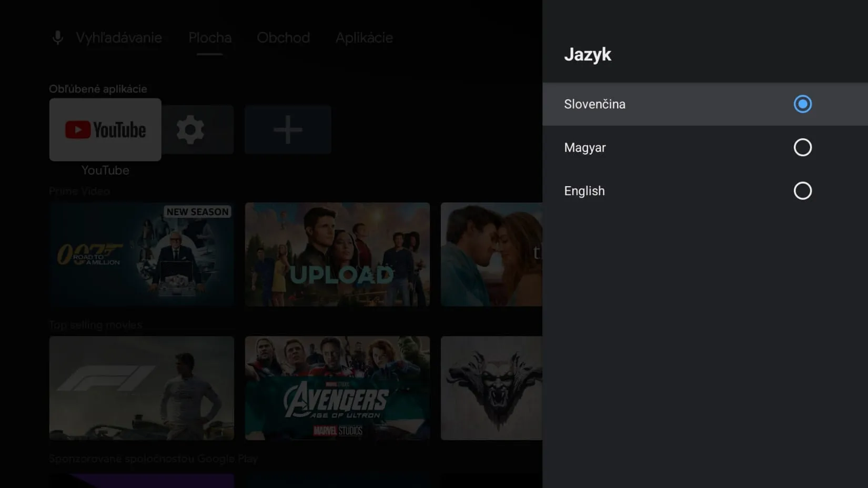Screen dimensions: 868x488
Task: Open Avengers Age of Ultron thumbnail
Action: 337,388
